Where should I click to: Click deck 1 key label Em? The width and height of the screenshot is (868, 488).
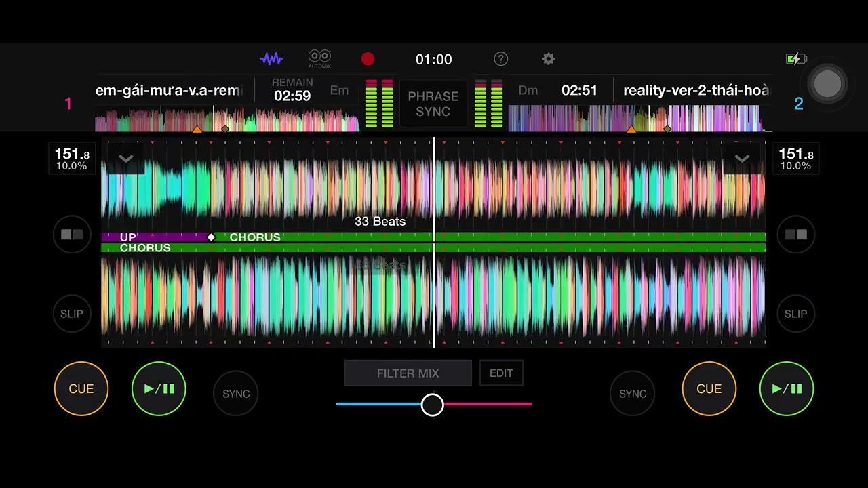pos(339,90)
